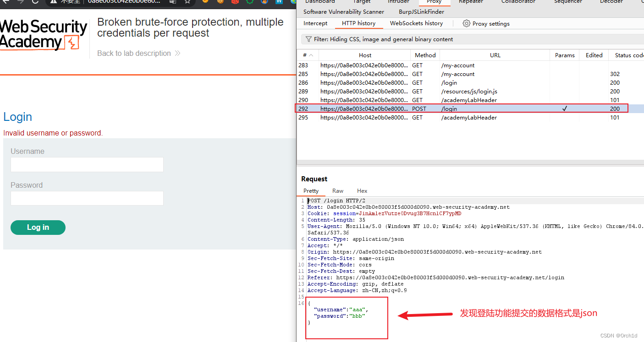Click the funnel icon in the filter bar
644x342 pixels.
click(x=308, y=39)
